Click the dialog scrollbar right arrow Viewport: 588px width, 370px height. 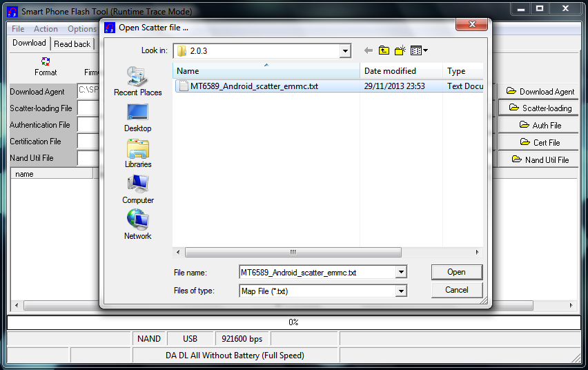(477, 252)
